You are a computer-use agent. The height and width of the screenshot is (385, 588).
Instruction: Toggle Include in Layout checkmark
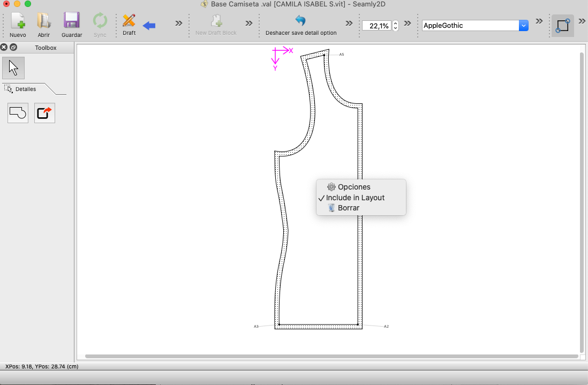click(355, 198)
